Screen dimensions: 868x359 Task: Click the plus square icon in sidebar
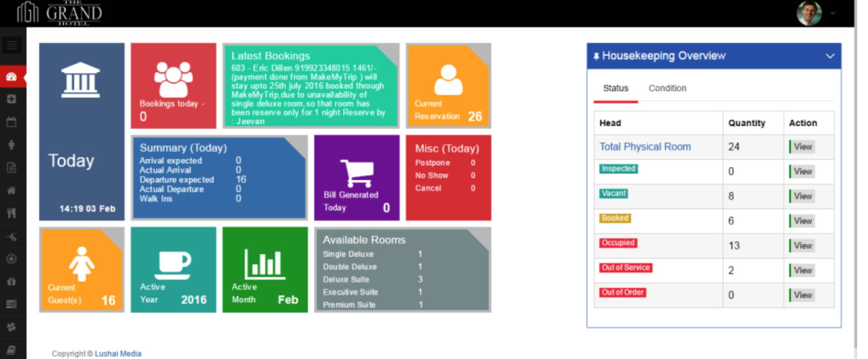pyautogui.click(x=12, y=99)
